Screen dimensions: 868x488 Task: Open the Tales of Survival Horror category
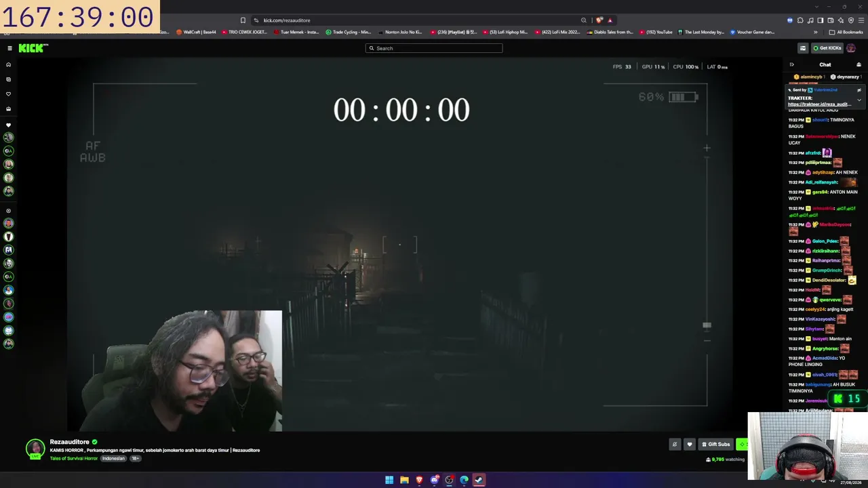click(x=74, y=458)
